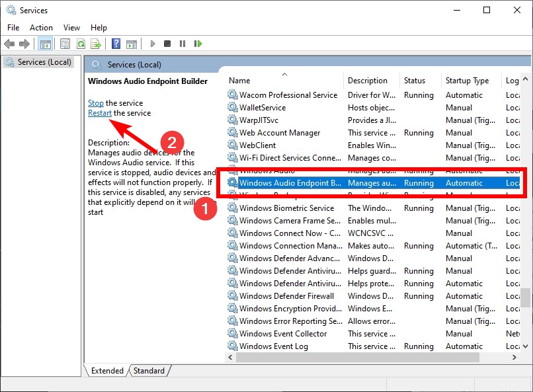The width and height of the screenshot is (533, 392).
Task: Click the Services (Local) header pane icon
Action: pyautogui.click(x=97, y=65)
